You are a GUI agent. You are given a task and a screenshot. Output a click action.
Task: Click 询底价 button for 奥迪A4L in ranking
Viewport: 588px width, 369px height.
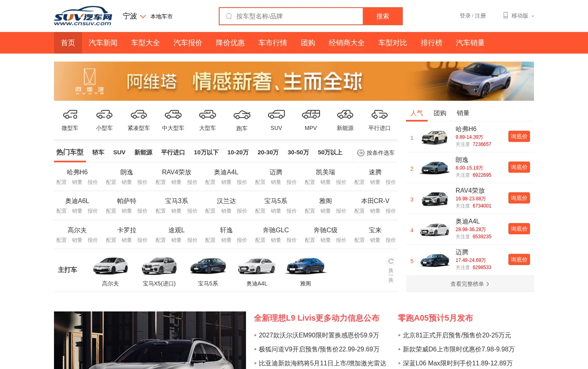(519, 229)
